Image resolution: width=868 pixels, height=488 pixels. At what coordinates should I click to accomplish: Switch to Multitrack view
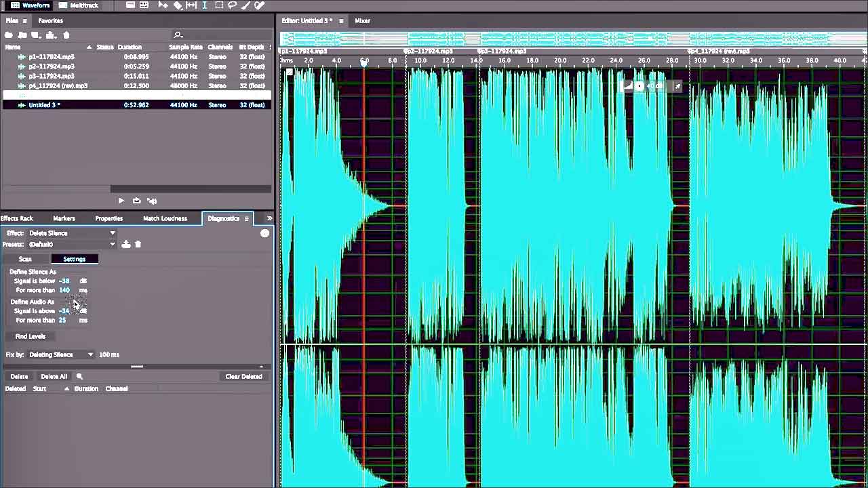click(x=79, y=5)
